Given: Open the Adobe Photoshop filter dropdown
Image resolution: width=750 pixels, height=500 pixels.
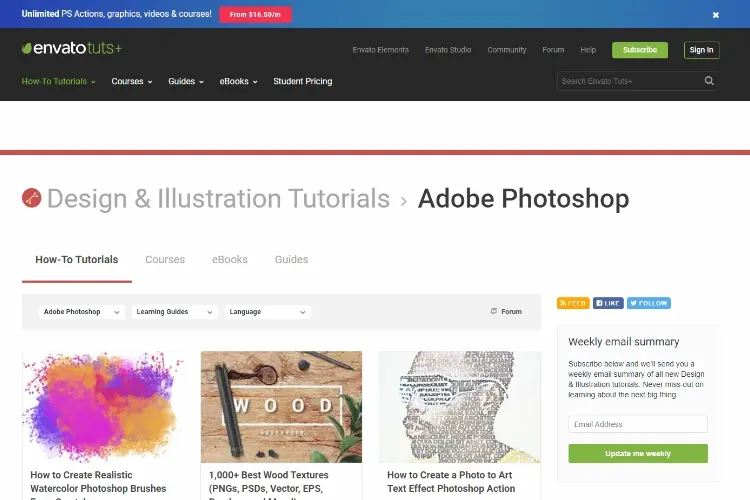Looking at the screenshot, I should pyautogui.click(x=82, y=312).
